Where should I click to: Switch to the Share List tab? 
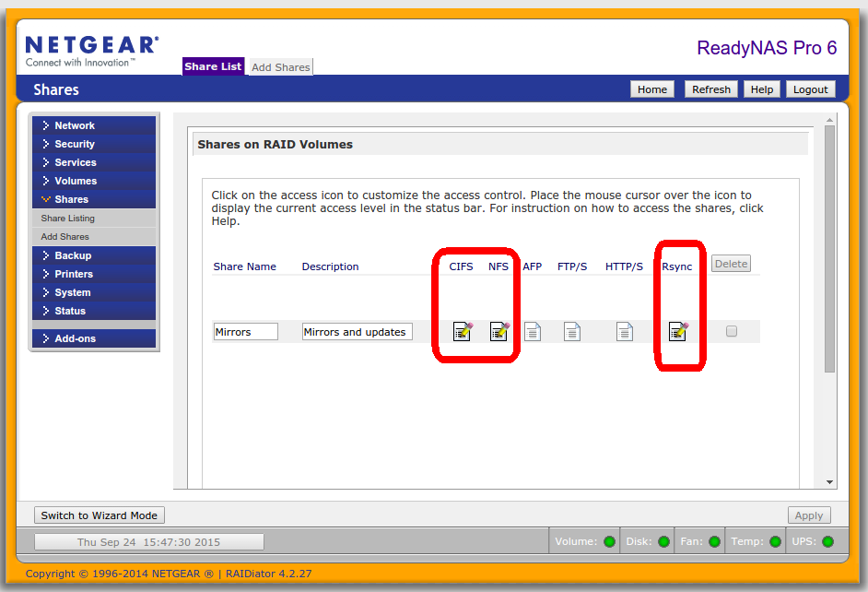(213, 66)
